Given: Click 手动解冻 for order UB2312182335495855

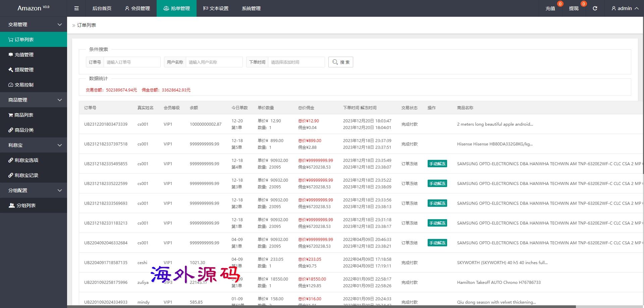Looking at the screenshot, I should coord(437,164).
